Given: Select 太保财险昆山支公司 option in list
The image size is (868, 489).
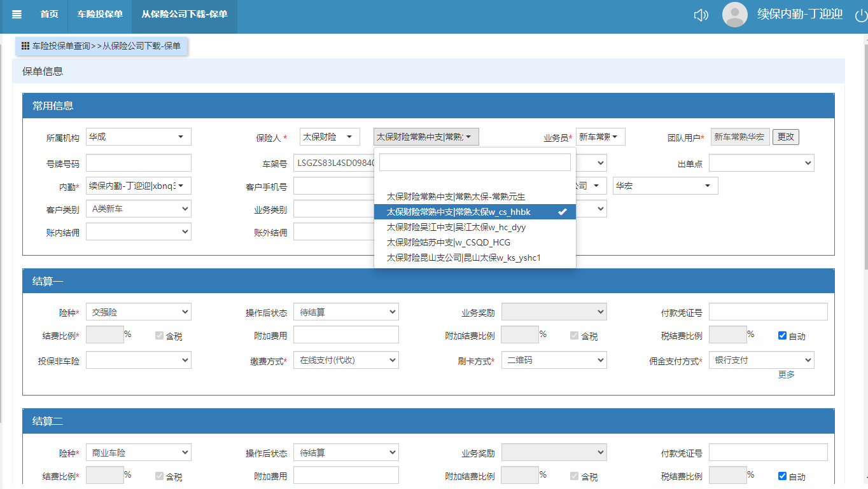Looking at the screenshot, I should tap(463, 258).
